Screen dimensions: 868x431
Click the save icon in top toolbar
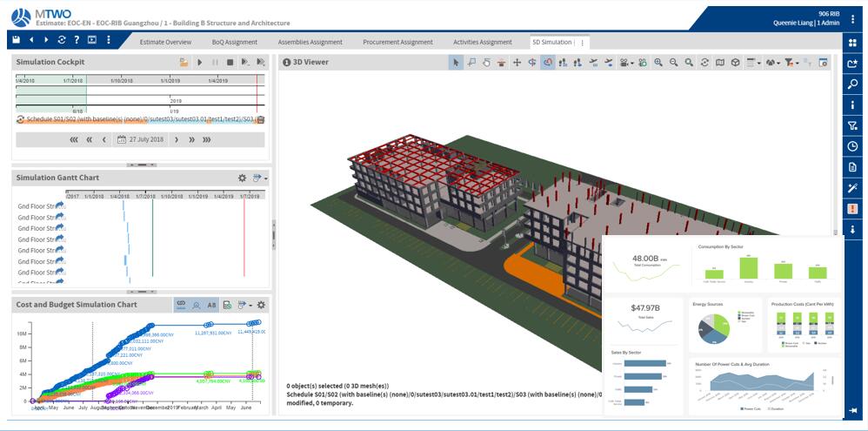[x=17, y=40]
